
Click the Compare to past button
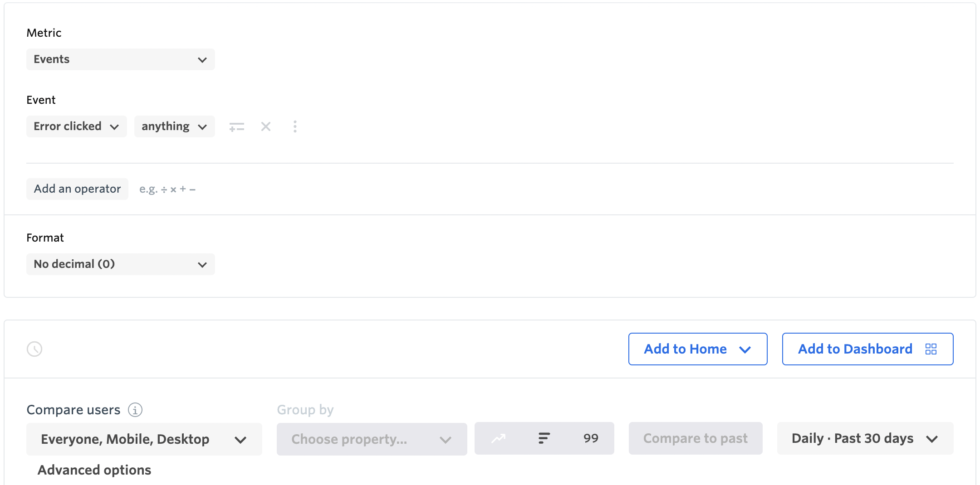coord(696,438)
